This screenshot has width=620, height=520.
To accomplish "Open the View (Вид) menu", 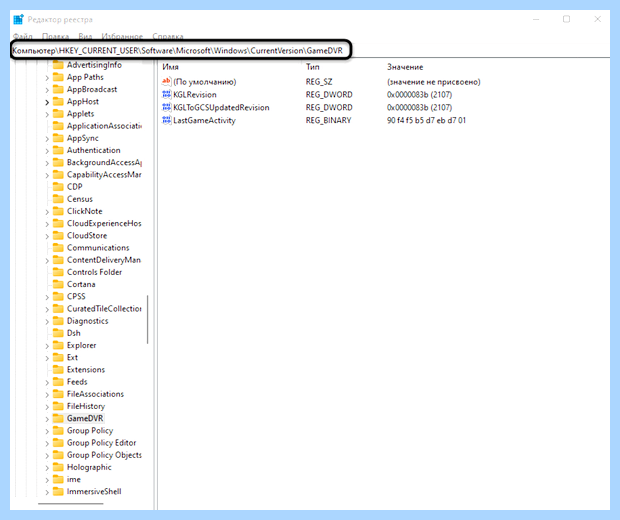I will point(85,36).
